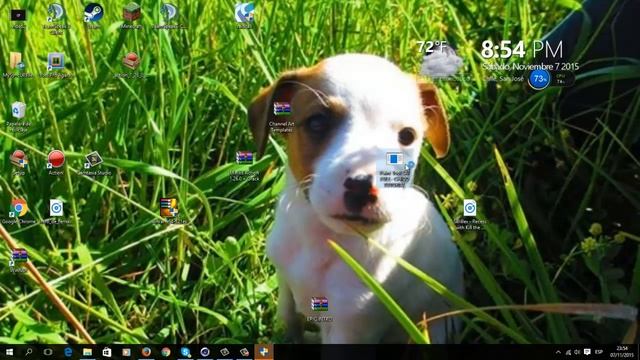The image size is (640, 360).
Task: Select the audio file beside Google Chrome
Action: coord(56,211)
